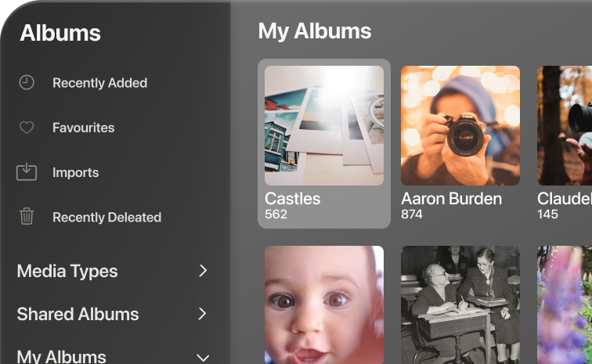
Task: Click the Recently Added clock icon
Action: pos(27,82)
